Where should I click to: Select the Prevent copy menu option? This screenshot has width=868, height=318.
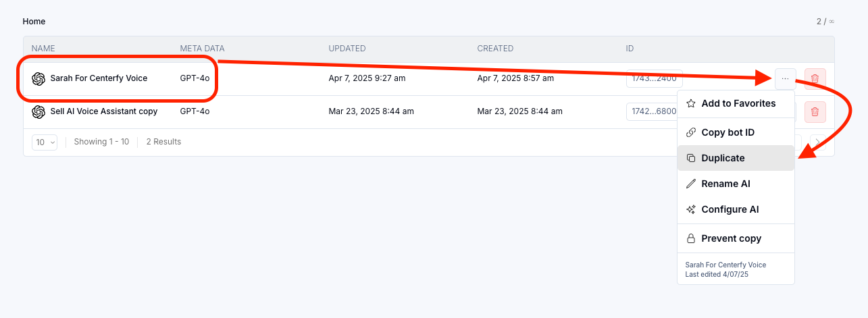(731, 238)
